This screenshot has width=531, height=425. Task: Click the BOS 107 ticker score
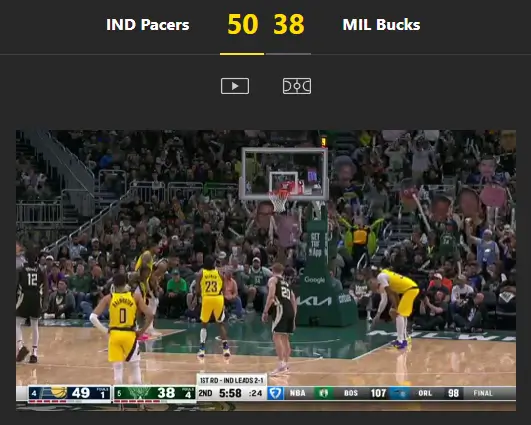(365, 393)
